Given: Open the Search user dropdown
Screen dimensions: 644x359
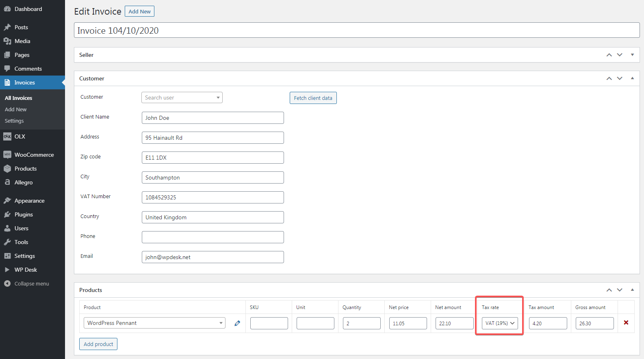Looking at the screenshot, I should pos(182,97).
